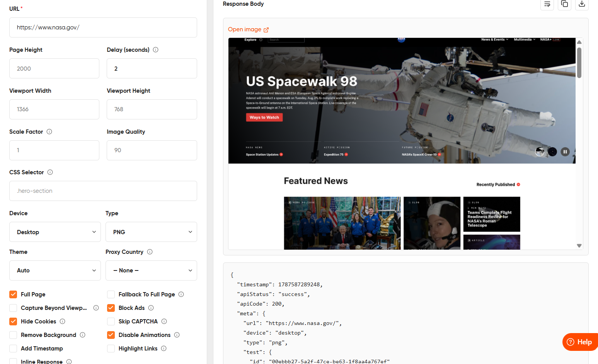Show info tooltip for Delay (seconds)
Screen dimensions: 598x364
point(155,50)
